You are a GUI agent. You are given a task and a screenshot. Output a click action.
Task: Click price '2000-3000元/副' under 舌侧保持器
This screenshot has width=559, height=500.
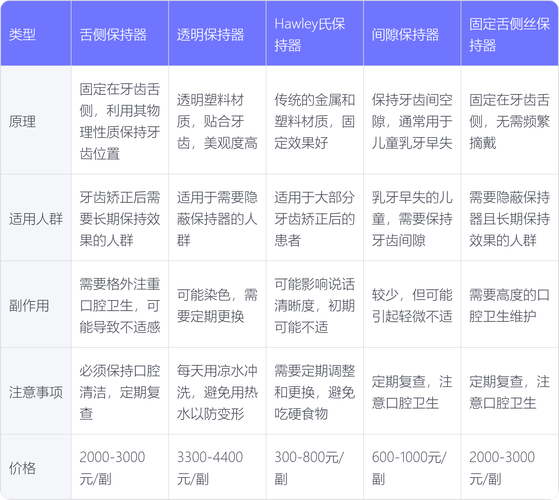tap(120, 467)
